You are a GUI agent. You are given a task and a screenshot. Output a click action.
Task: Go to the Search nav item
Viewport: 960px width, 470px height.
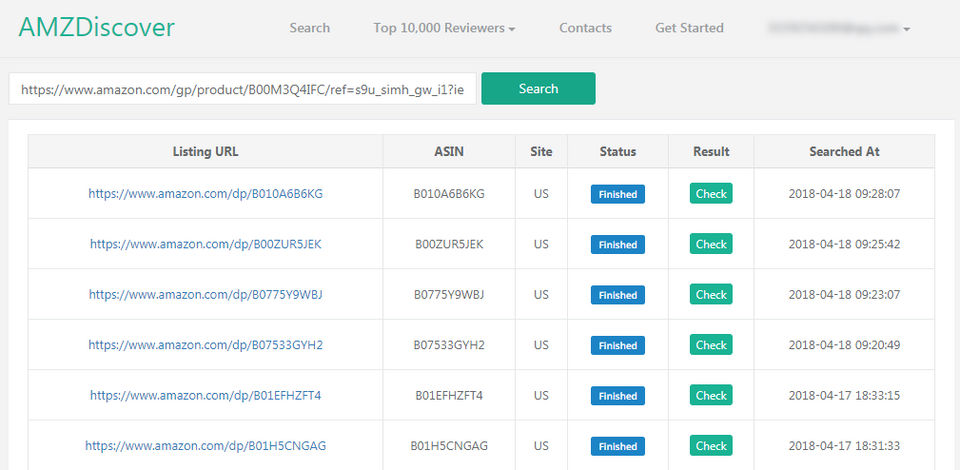tap(309, 28)
